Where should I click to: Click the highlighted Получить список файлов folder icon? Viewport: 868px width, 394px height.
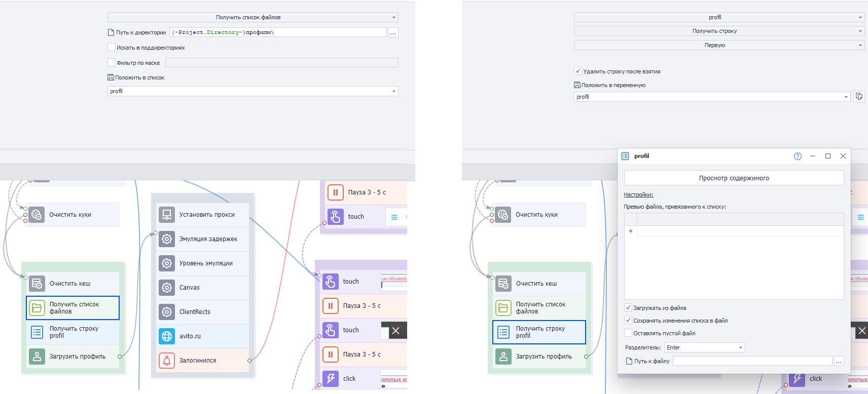(x=37, y=307)
